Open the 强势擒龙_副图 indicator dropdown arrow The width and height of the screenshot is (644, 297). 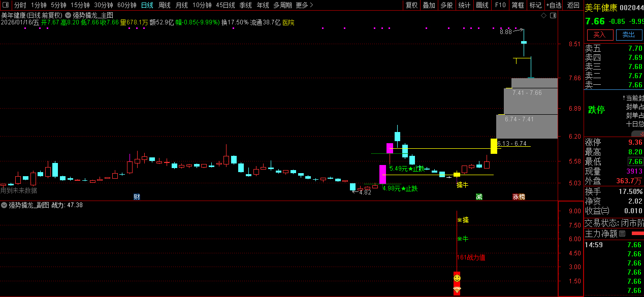click(4, 205)
